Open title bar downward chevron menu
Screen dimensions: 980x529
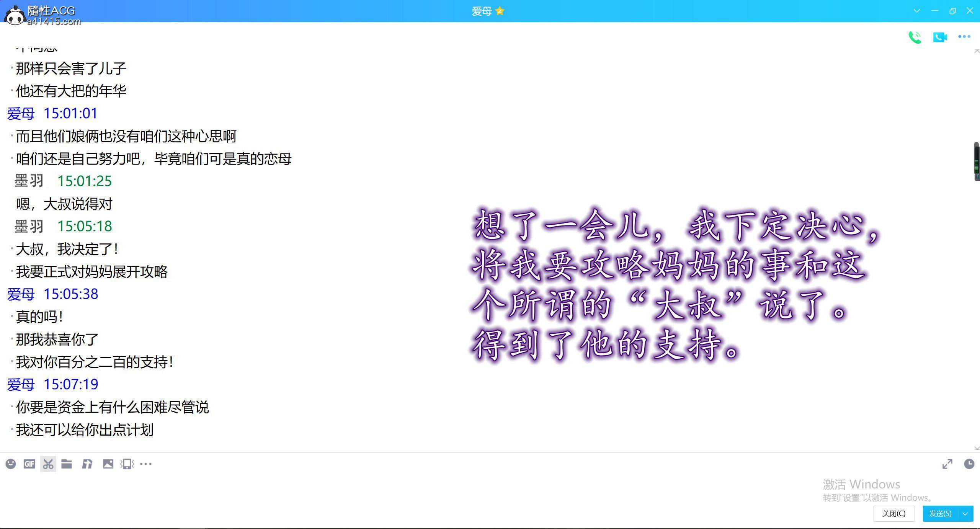[916, 11]
